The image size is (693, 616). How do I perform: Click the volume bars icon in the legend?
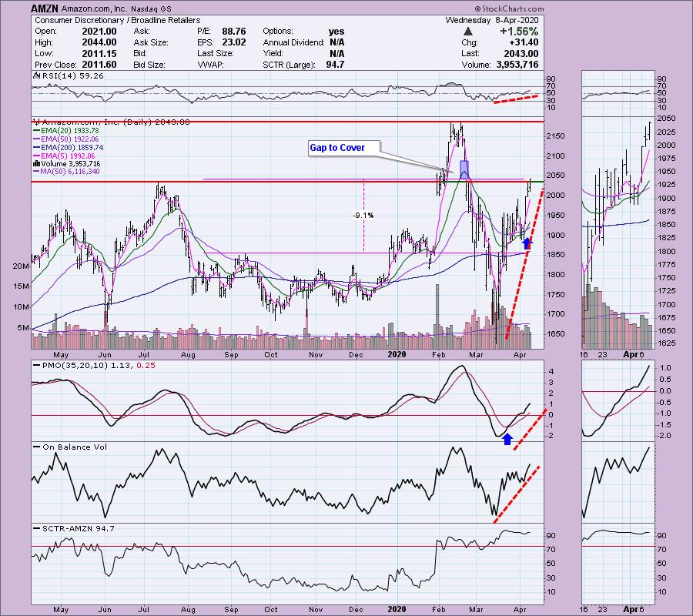click(36, 164)
